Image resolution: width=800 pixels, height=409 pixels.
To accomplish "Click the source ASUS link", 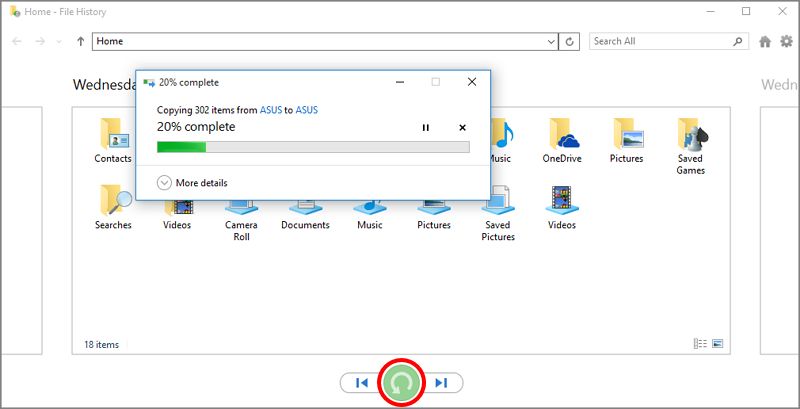I will point(271,110).
